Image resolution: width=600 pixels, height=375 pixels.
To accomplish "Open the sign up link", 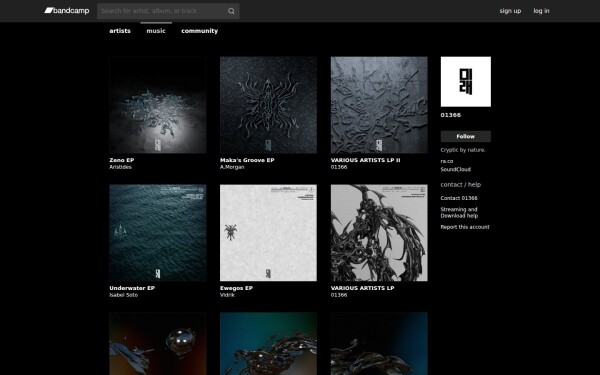I will pos(510,11).
